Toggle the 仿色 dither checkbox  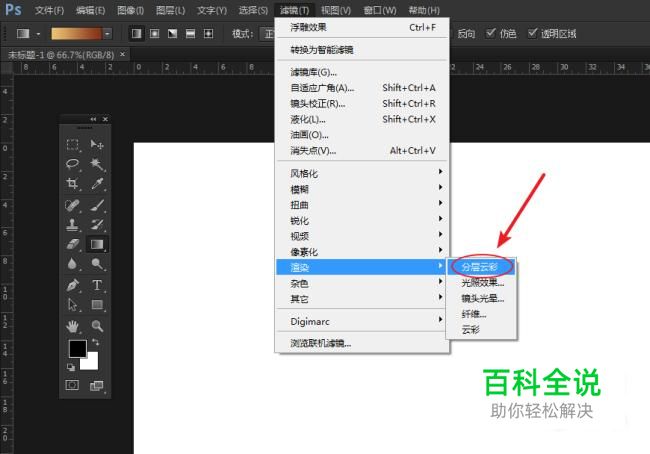click(490, 33)
